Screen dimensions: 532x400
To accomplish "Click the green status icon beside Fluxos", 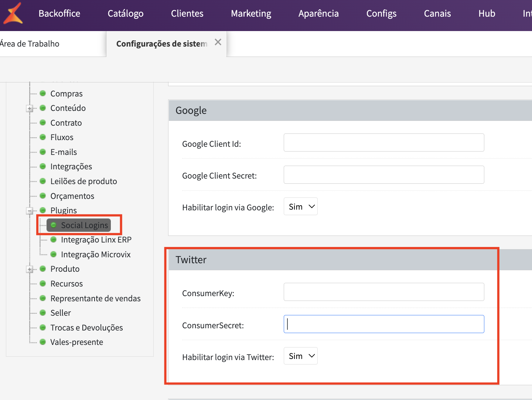I will point(43,137).
